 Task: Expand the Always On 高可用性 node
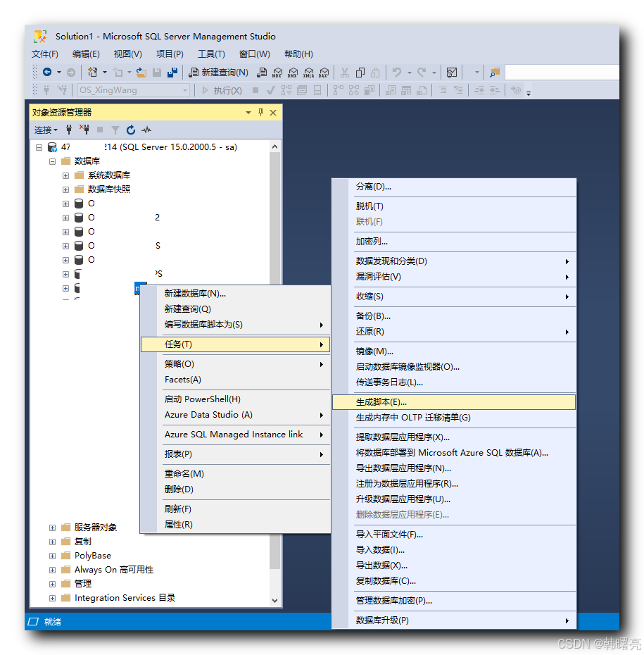coord(52,570)
